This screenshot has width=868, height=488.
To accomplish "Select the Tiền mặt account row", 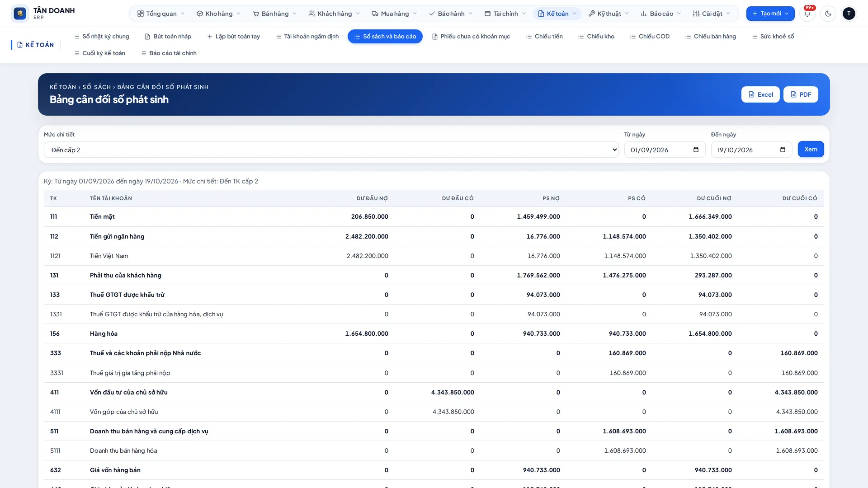I will (434, 217).
